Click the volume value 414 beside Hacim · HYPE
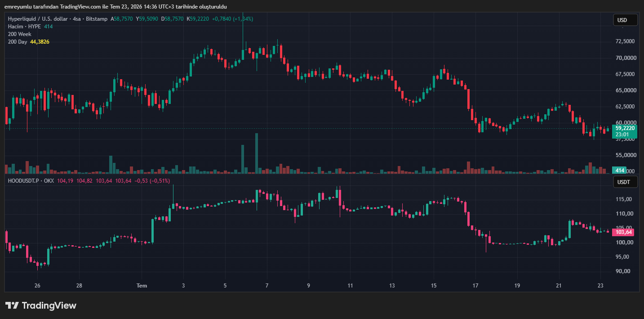Viewport: 644px width, 319px height. [48, 27]
